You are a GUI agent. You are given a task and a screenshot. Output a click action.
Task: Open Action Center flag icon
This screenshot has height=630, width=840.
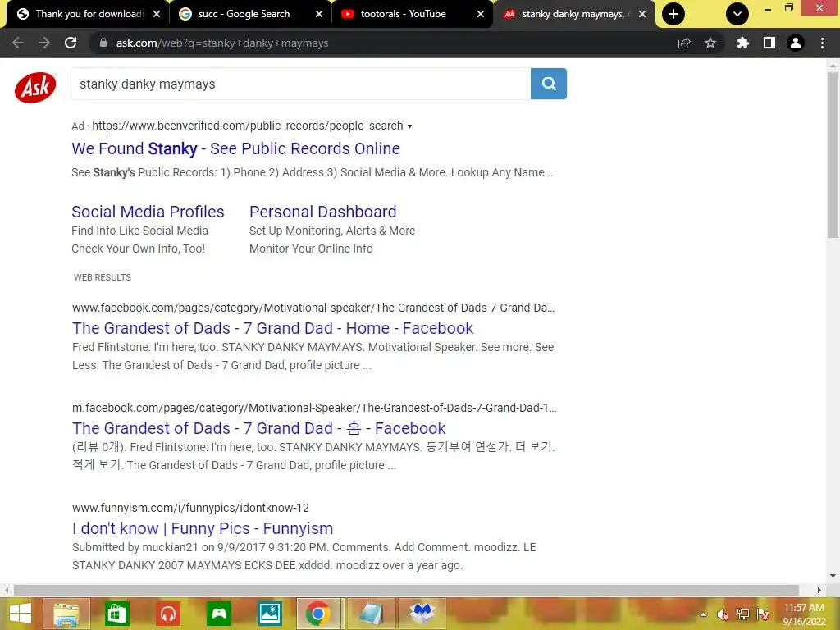coord(763,614)
